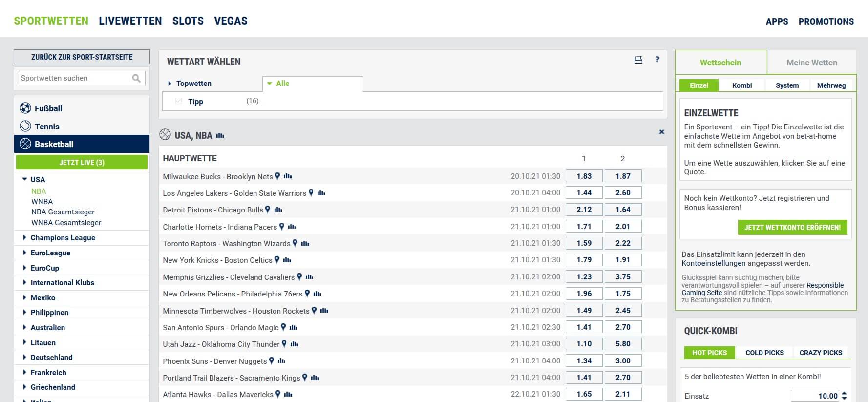868x402 pixels.
Task: Pick odds 2.60 for Golden State Warriors
Action: click(x=623, y=193)
